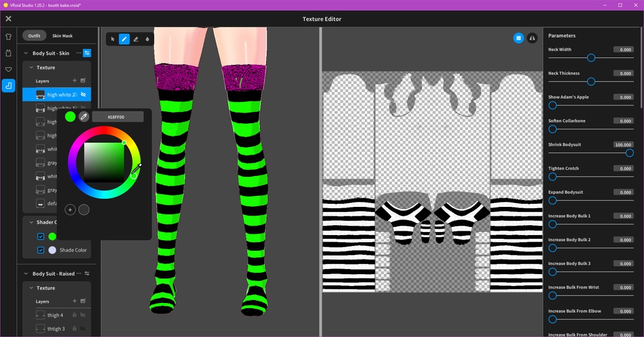
Task: Import image layer into Body Suit - Raised
Action: point(83,301)
